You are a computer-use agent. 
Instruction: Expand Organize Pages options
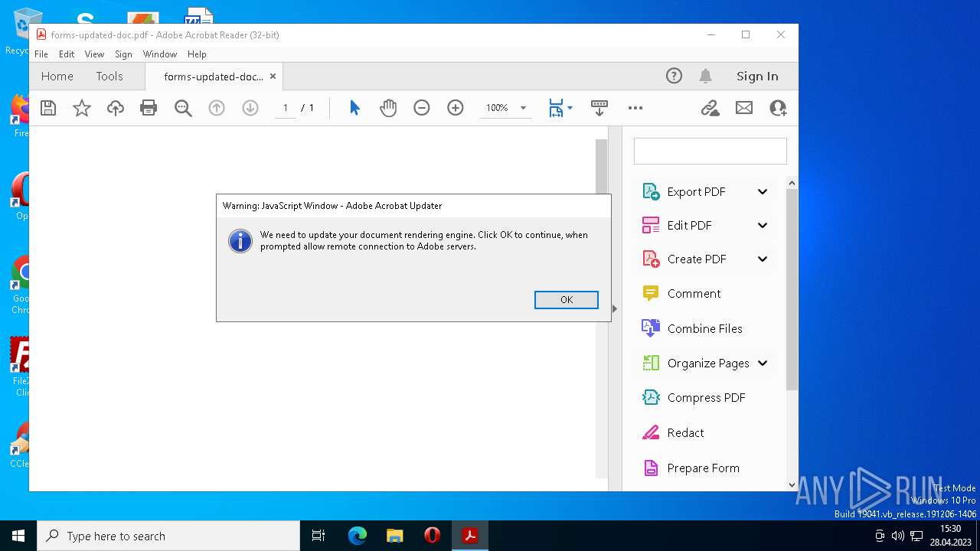click(x=763, y=363)
